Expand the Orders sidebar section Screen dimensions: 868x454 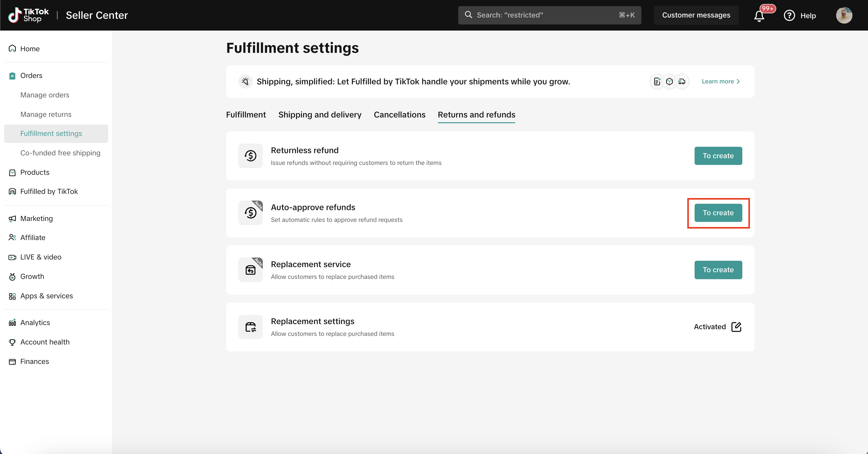31,75
